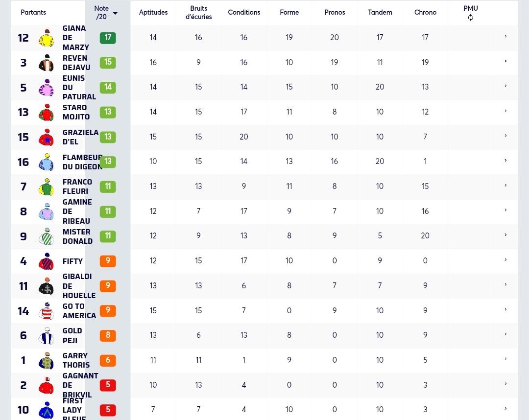Click Mister Donald's green striped silk

[47, 236]
